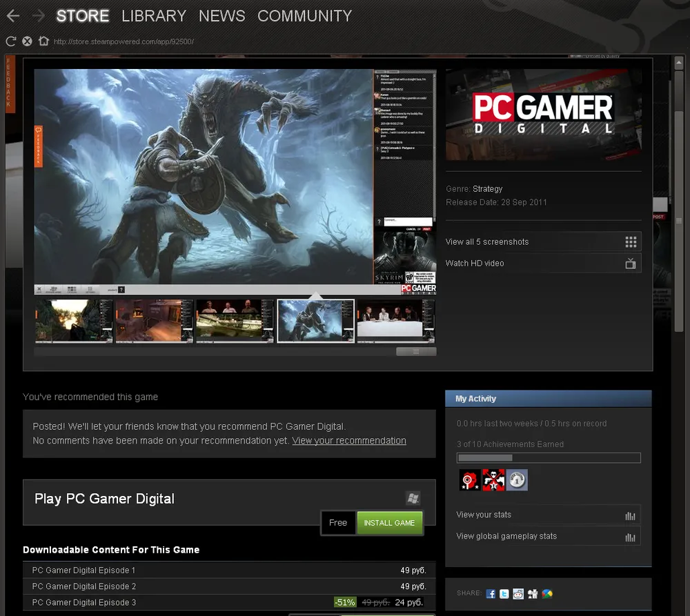The width and height of the screenshot is (690, 616).
Task: Open the LIBRARY tab
Action: (x=153, y=15)
